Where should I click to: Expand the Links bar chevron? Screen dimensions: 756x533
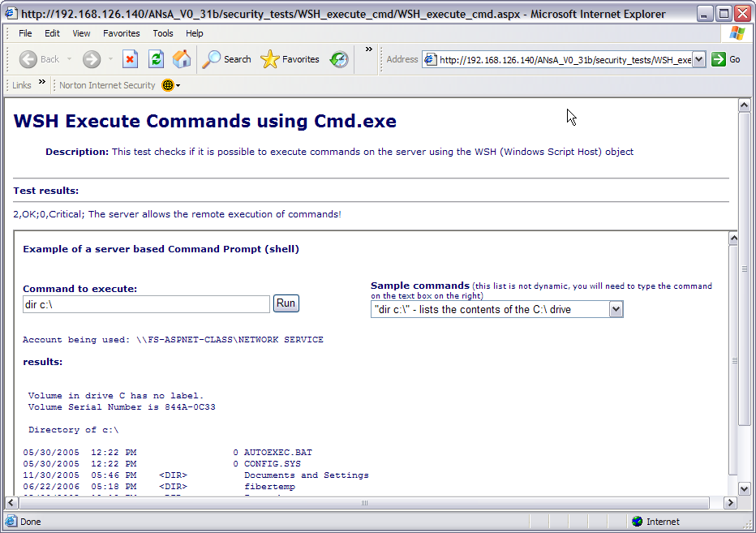[42, 81]
